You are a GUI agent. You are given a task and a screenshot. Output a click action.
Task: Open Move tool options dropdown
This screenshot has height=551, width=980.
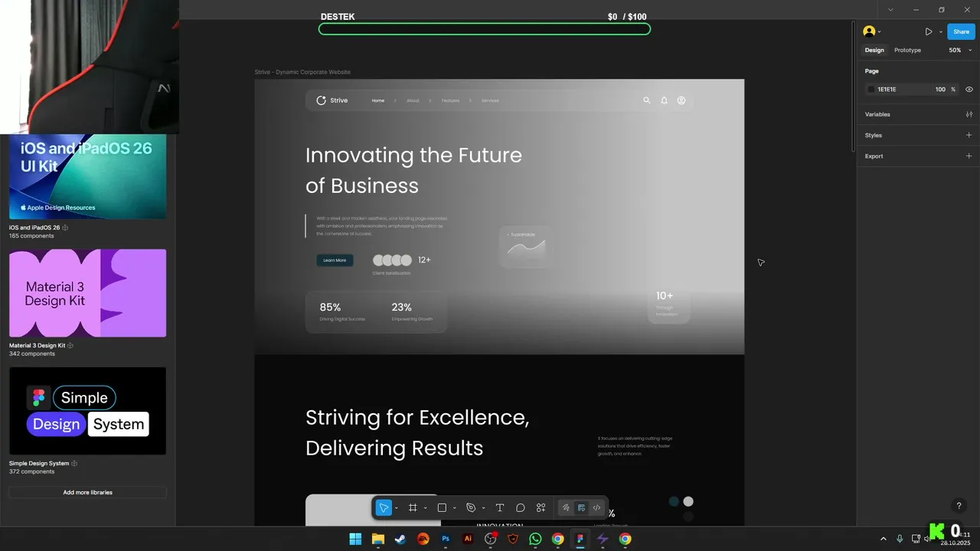396,508
